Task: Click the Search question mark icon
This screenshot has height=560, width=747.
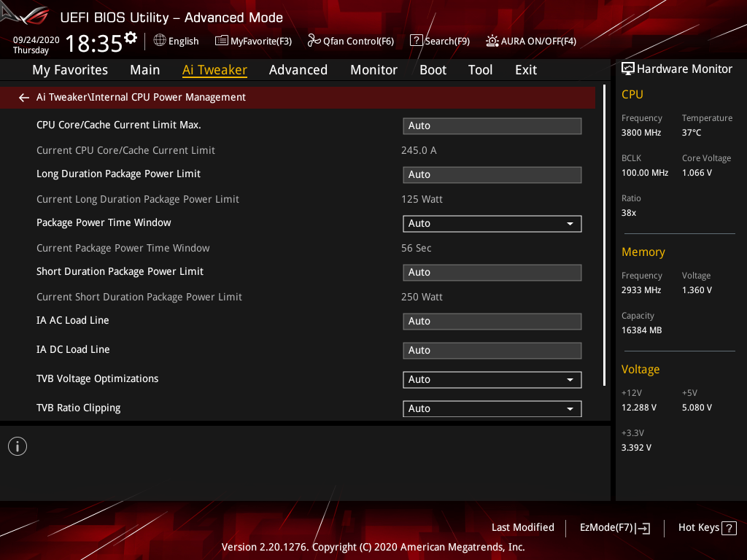Action: pyautogui.click(x=416, y=41)
